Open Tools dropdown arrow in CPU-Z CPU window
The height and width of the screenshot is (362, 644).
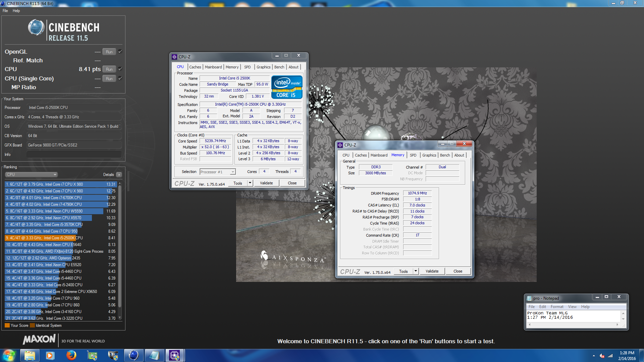click(250, 183)
